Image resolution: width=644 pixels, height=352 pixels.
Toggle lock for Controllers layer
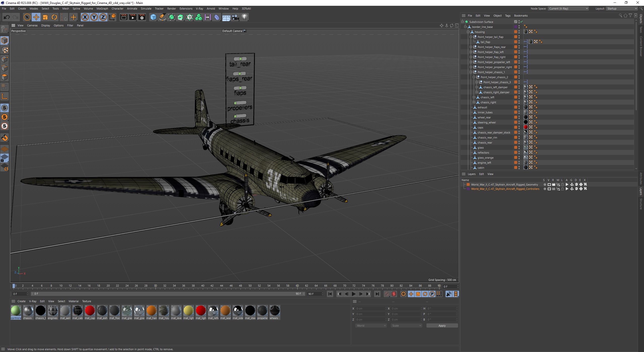(562, 189)
